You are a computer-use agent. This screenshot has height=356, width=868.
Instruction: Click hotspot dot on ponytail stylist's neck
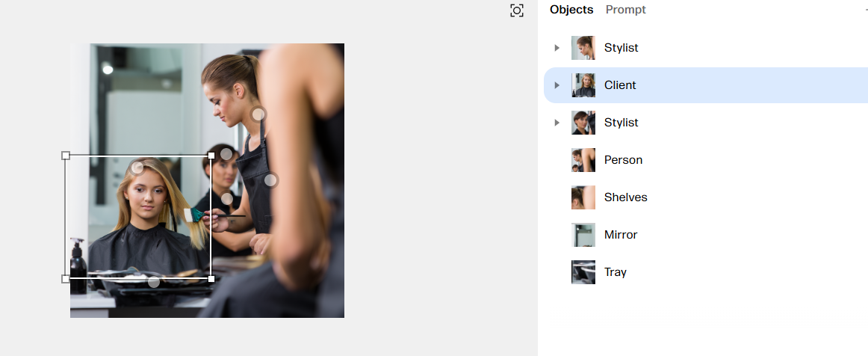[x=258, y=114]
